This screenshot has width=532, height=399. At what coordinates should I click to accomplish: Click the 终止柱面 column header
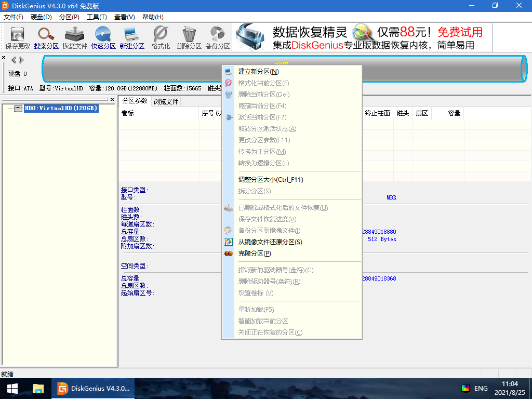point(377,113)
